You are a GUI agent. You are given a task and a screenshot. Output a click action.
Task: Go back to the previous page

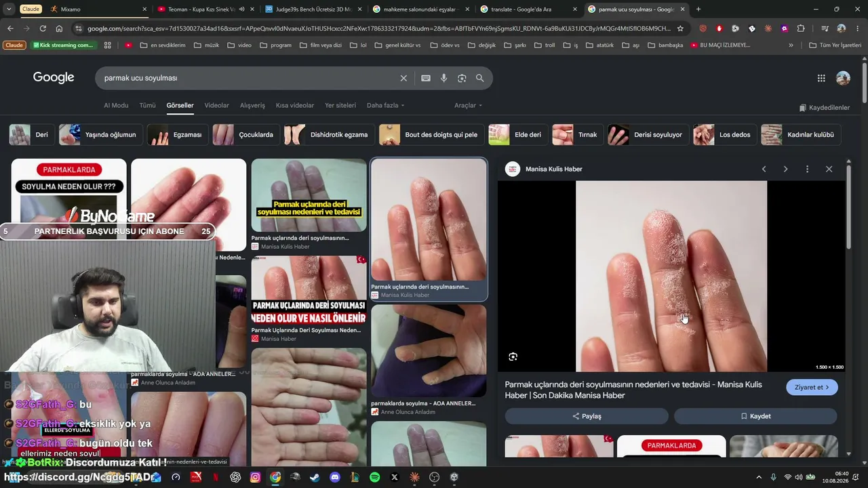10,28
